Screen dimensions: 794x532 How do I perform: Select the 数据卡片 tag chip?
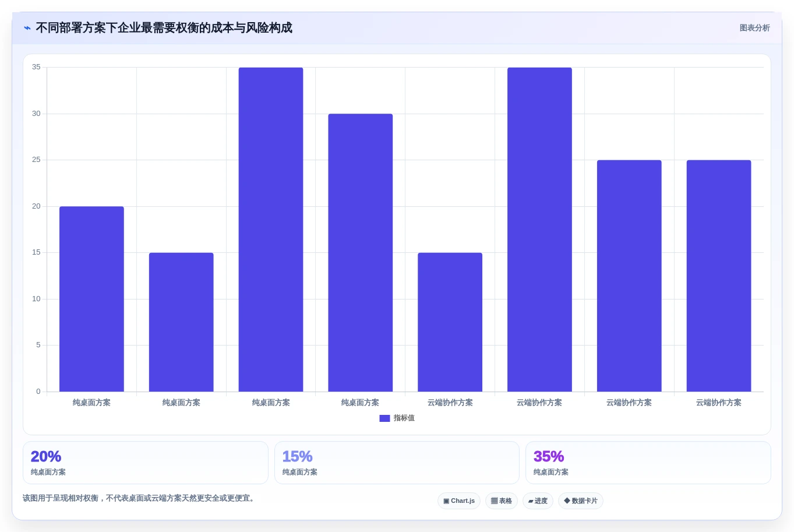(581, 501)
